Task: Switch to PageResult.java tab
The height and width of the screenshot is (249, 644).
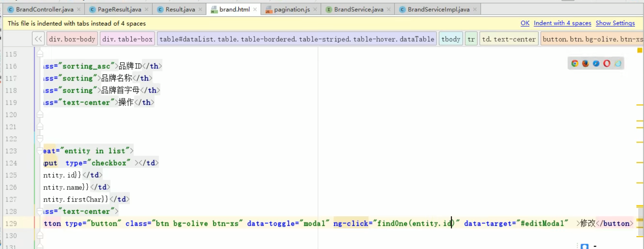Action: tap(119, 9)
